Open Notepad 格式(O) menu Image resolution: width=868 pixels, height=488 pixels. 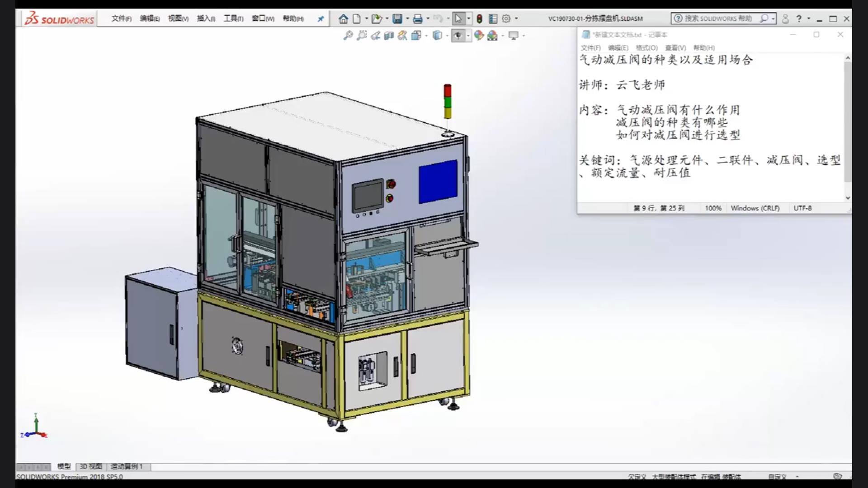click(x=646, y=48)
